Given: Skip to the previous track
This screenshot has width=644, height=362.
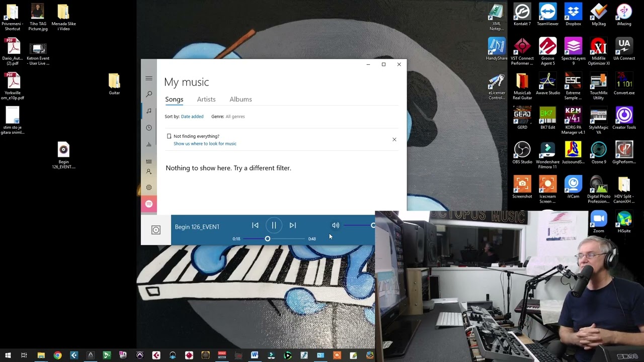Looking at the screenshot, I should click(255, 225).
